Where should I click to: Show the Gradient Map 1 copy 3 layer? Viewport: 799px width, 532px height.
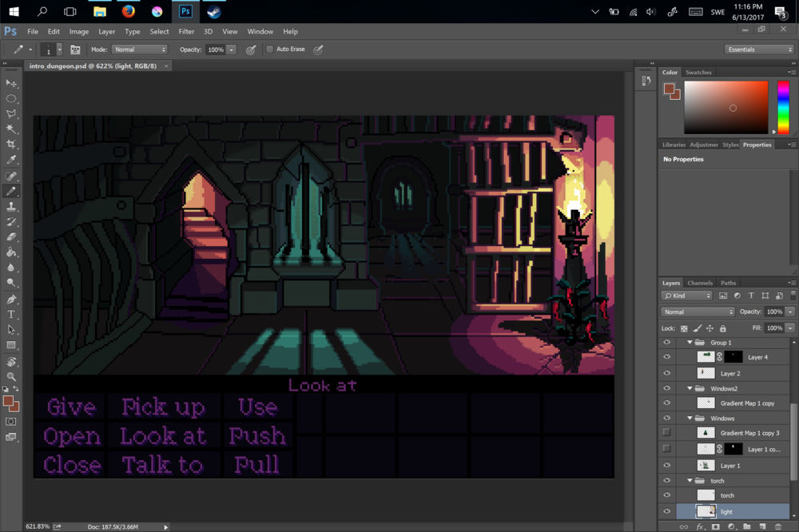(666, 432)
